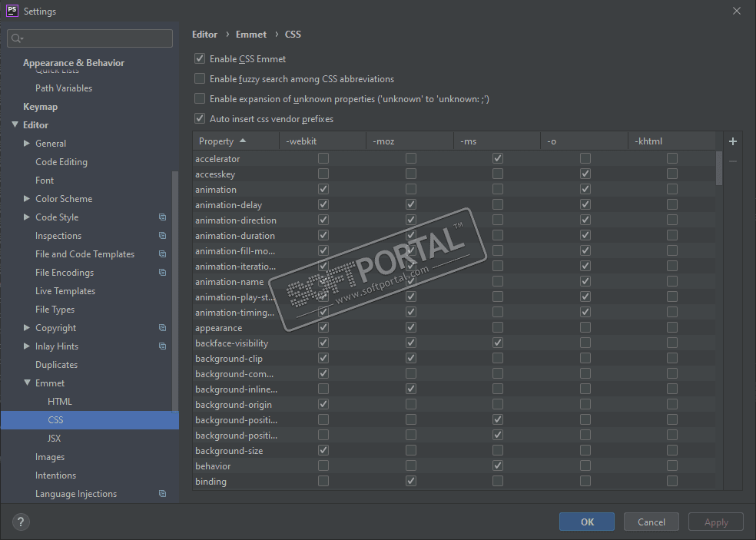Screen dimensions: 756x540
Task: Click the project-level icon beside Code Style
Action: click(162, 217)
